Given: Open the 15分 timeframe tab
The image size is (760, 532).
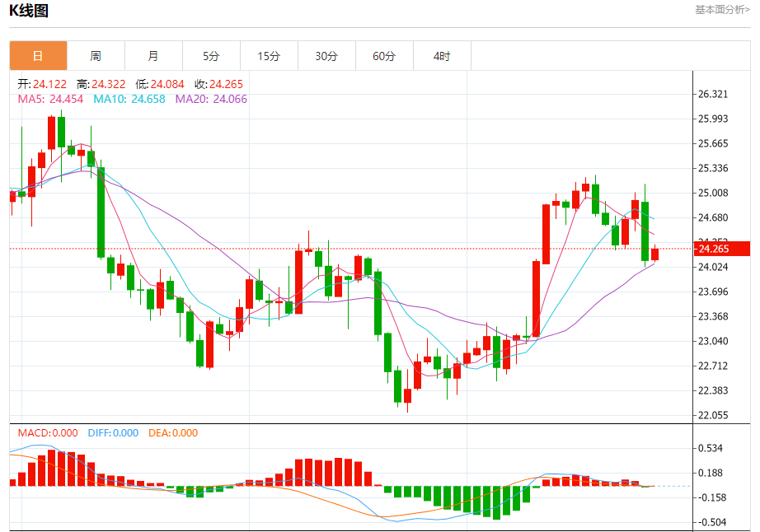Looking at the screenshot, I should (269, 56).
